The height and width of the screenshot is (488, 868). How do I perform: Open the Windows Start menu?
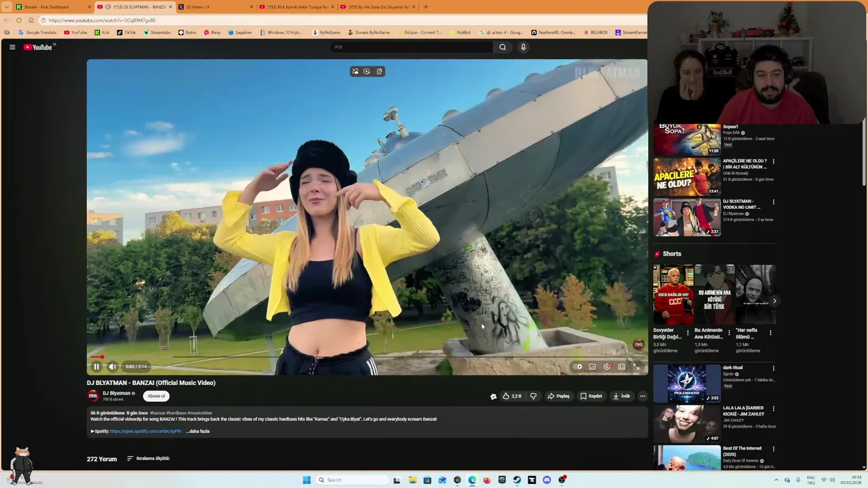(307, 480)
